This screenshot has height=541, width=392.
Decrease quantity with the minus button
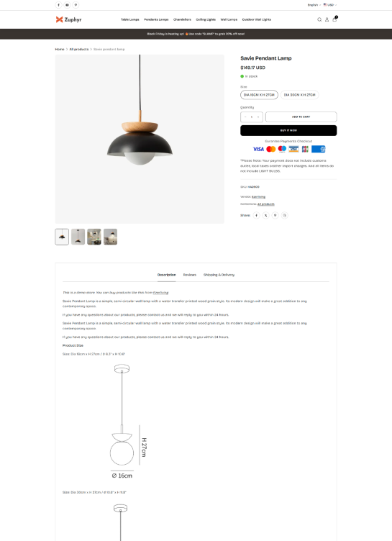tap(245, 117)
